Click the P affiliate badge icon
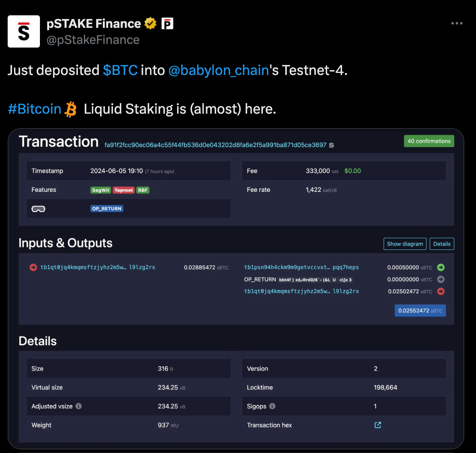This screenshot has height=453, width=476. coord(167,24)
